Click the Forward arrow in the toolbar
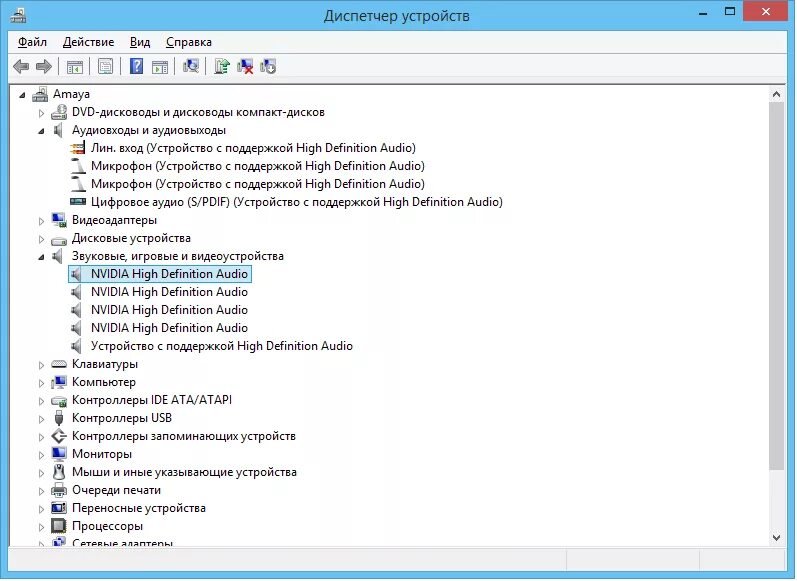The image size is (797, 581). pyautogui.click(x=44, y=67)
